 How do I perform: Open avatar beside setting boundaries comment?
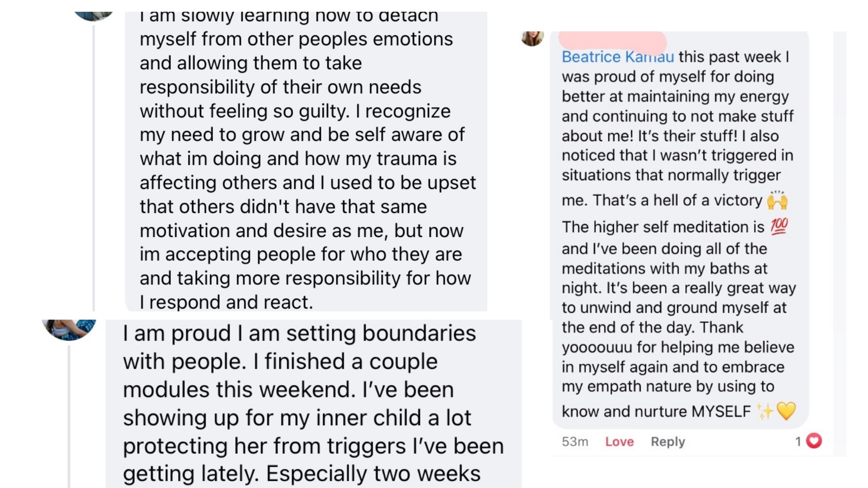[x=69, y=328]
